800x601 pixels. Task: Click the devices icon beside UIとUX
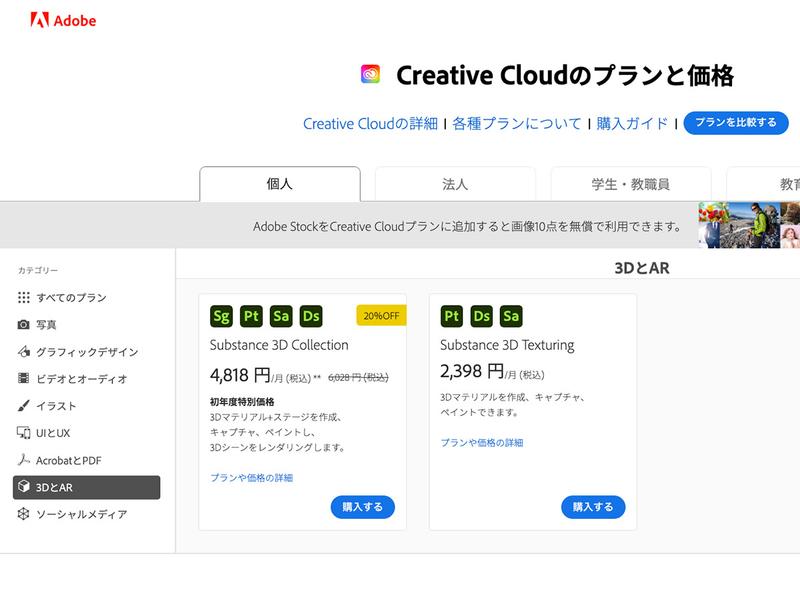point(23,433)
